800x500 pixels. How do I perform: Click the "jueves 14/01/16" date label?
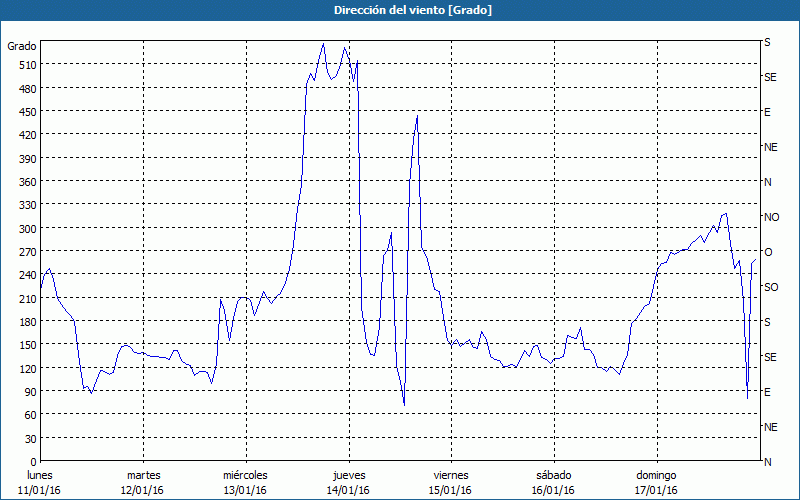348,482
